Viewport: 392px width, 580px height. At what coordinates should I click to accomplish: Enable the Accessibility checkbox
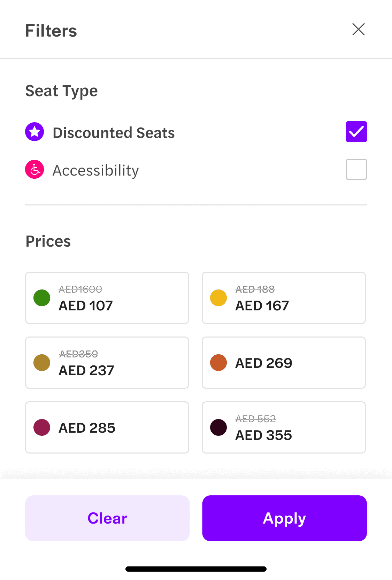coord(356,169)
